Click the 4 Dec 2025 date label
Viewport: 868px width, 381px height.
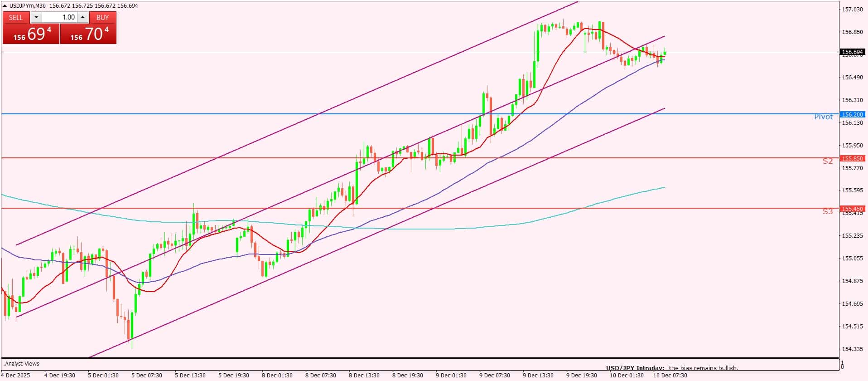(16, 376)
